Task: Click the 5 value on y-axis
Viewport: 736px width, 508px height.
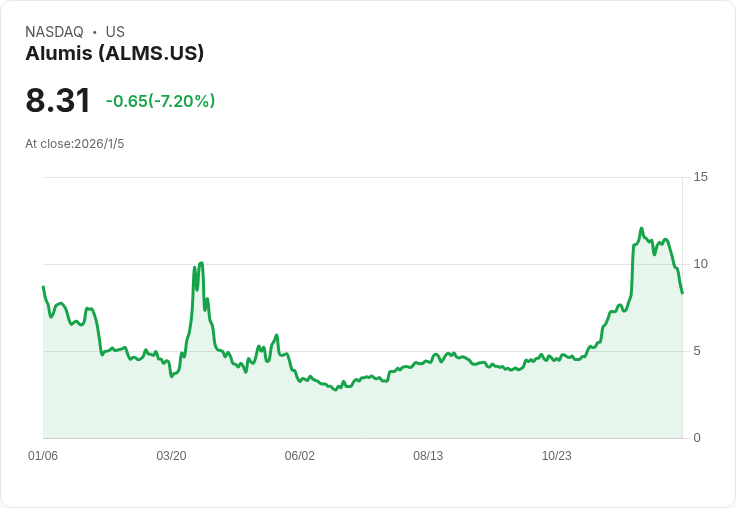Action: coord(697,351)
